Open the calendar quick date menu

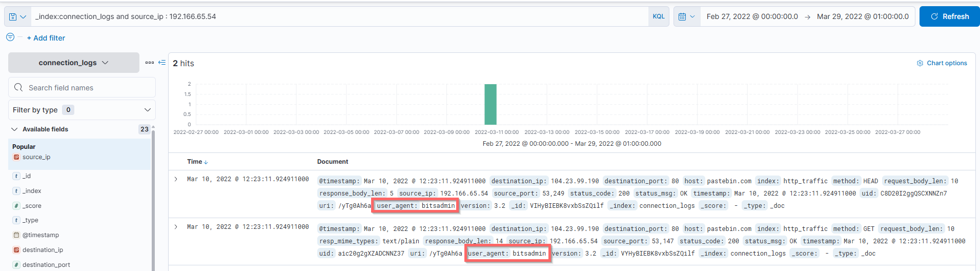click(x=687, y=16)
